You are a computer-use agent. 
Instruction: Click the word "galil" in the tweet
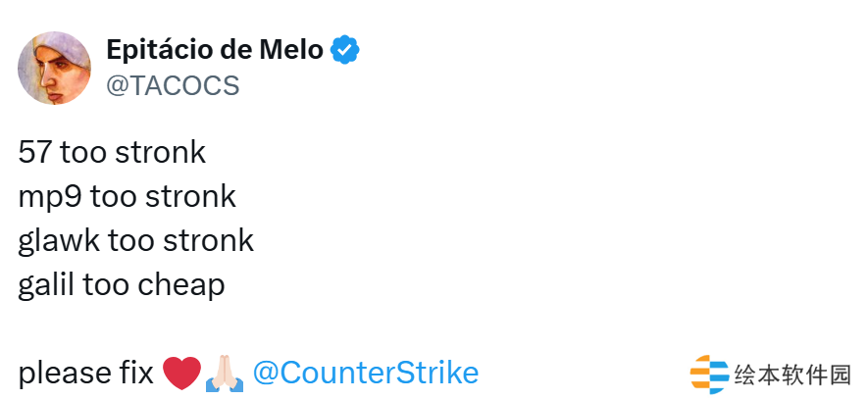point(45,285)
